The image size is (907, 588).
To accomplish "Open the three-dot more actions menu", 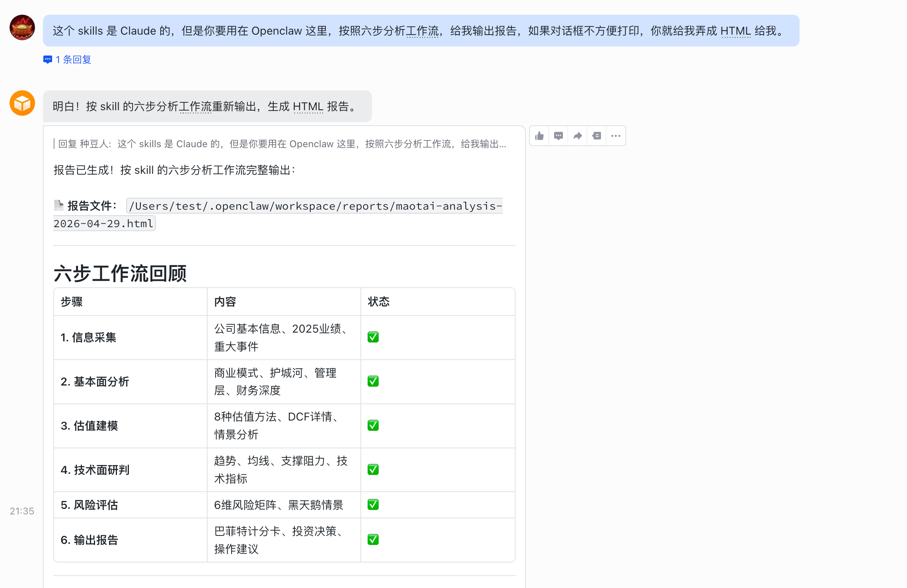I will [616, 136].
